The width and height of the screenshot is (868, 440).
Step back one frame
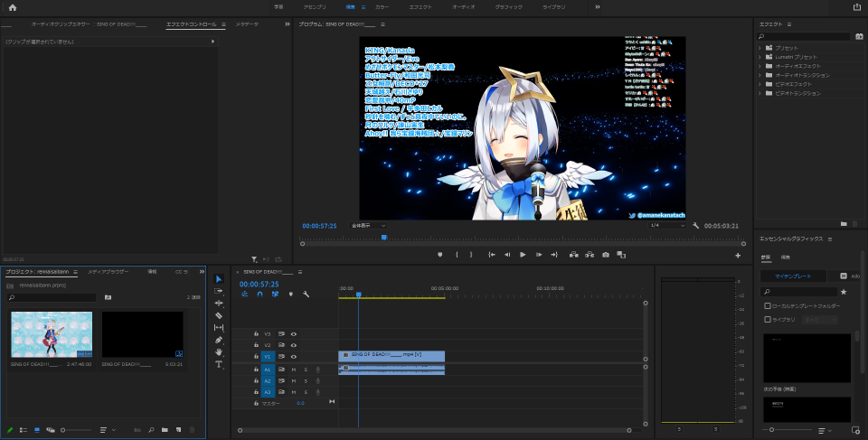507,255
